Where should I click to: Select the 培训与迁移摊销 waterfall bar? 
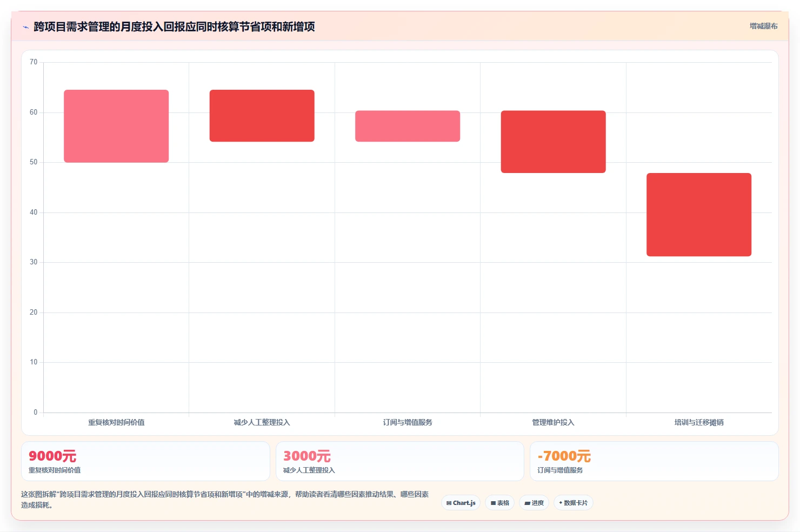(x=699, y=215)
